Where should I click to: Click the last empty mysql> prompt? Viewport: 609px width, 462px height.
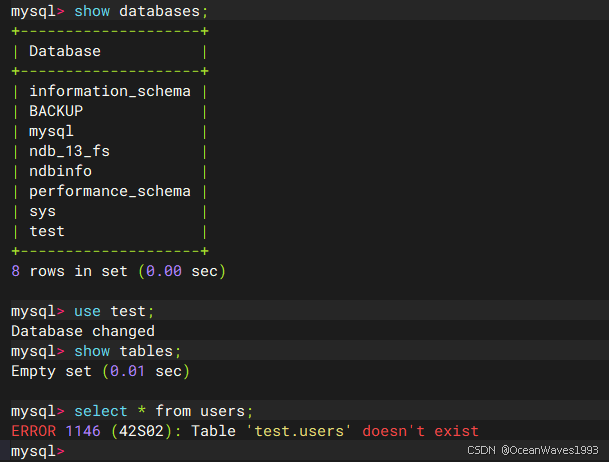click(x=38, y=451)
